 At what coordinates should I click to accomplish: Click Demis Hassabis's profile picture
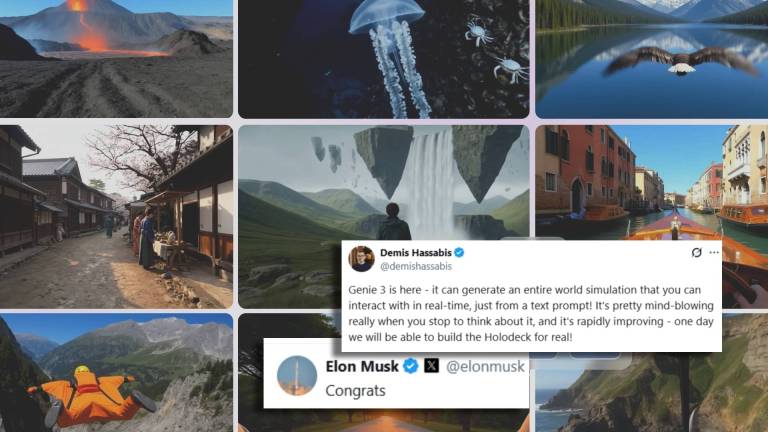click(361, 259)
